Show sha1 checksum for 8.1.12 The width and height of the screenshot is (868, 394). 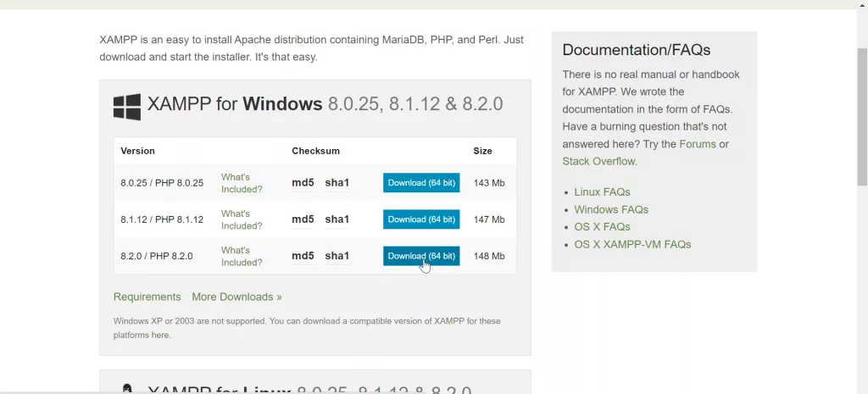click(337, 219)
